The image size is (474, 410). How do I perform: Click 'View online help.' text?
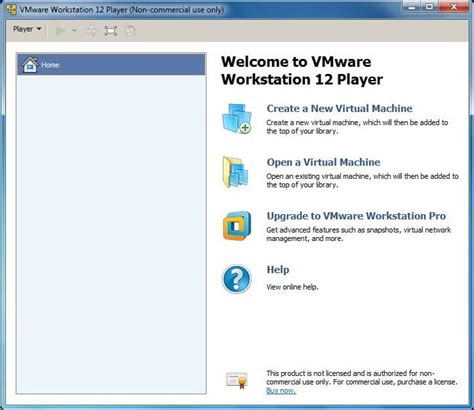[292, 287]
